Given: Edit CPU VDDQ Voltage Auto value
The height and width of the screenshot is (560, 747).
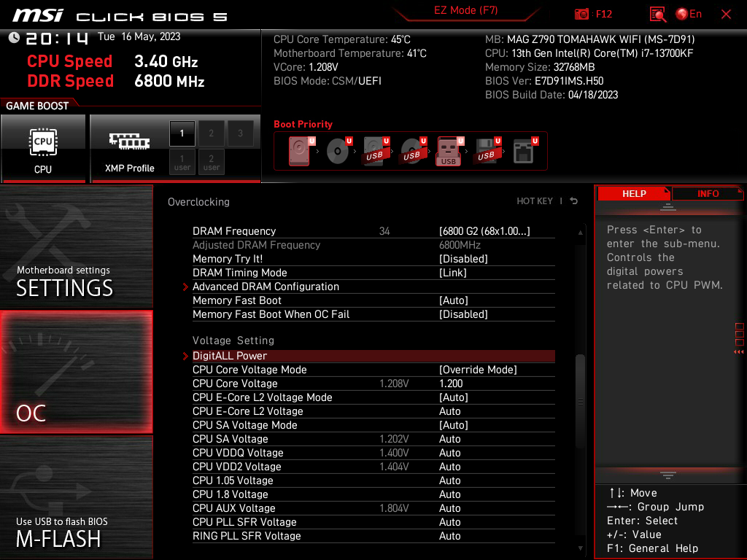Looking at the screenshot, I should (449, 452).
